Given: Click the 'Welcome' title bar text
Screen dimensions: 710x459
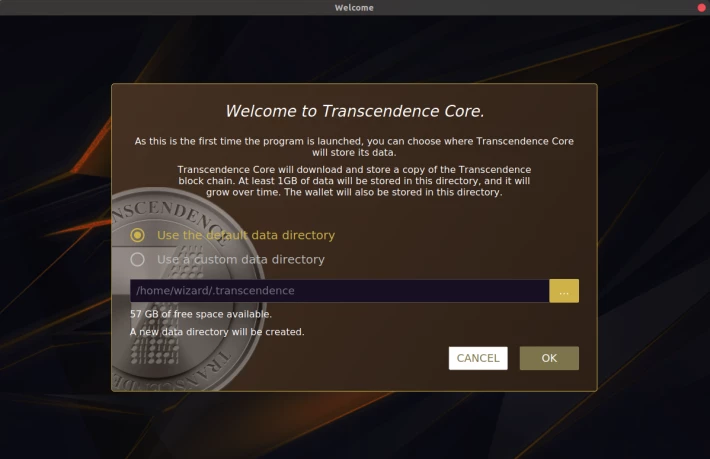Looking at the screenshot, I should (x=354, y=8).
